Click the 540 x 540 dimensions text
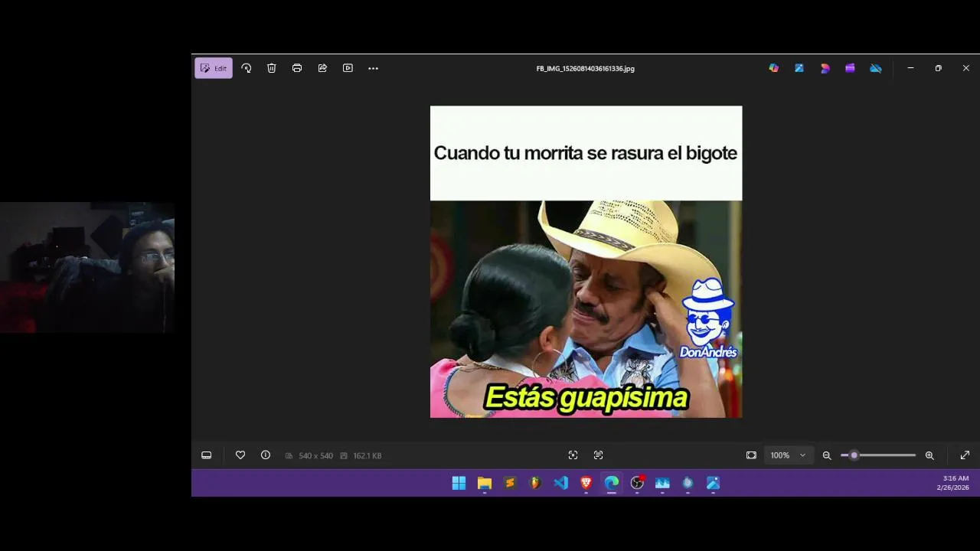The image size is (980, 551). 315,455
